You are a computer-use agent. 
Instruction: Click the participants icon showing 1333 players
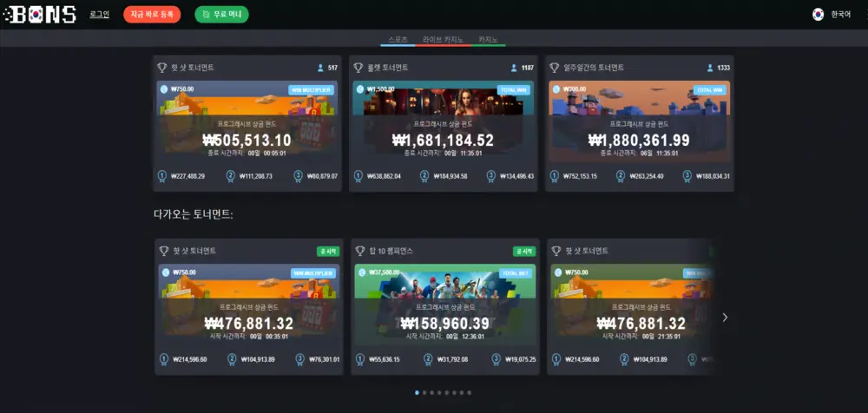pyautogui.click(x=711, y=68)
